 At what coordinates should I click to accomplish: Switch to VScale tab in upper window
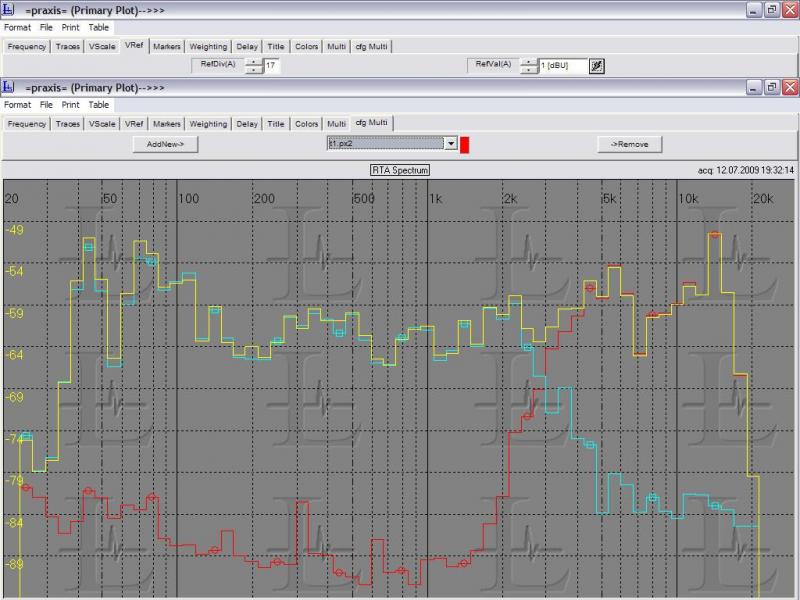click(x=102, y=46)
